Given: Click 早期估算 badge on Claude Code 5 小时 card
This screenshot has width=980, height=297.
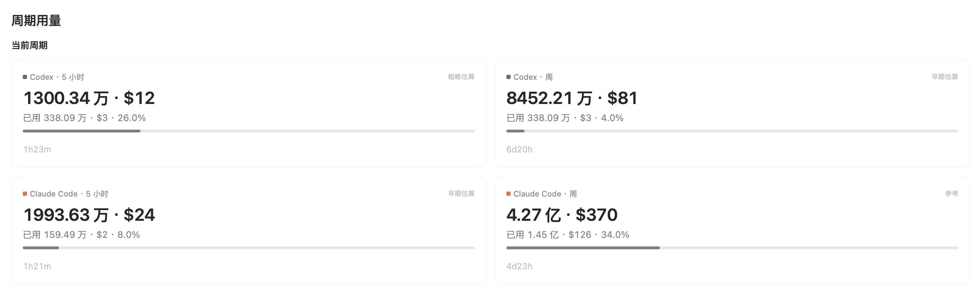Looking at the screenshot, I should click(461, 194).
